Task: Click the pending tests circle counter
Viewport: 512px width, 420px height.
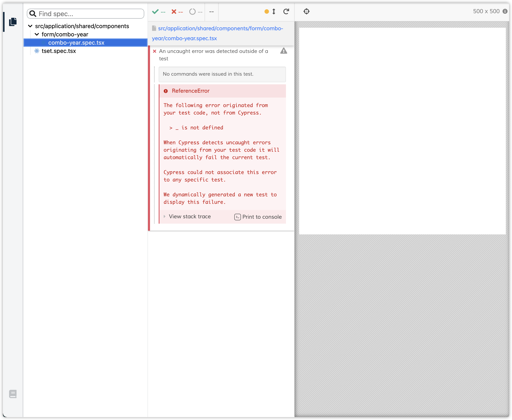Action: tap(196, 12)
